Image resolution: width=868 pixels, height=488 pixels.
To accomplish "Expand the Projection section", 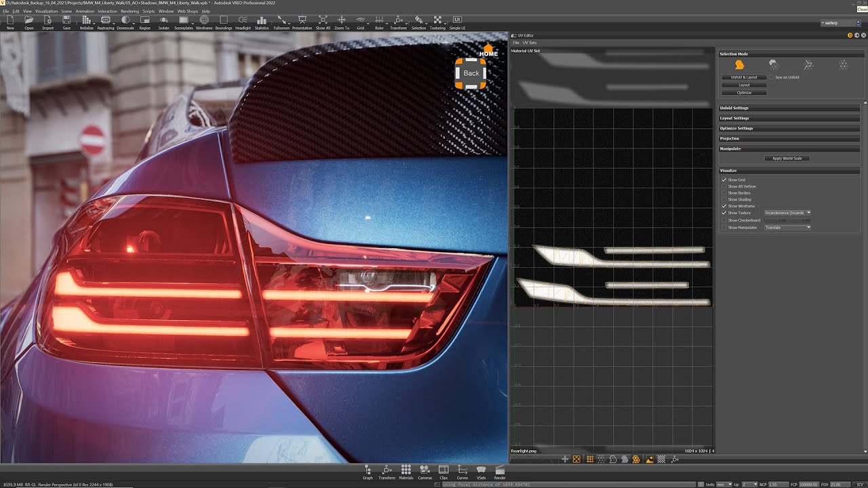I will pyautogui.click(x=789, y=138).
